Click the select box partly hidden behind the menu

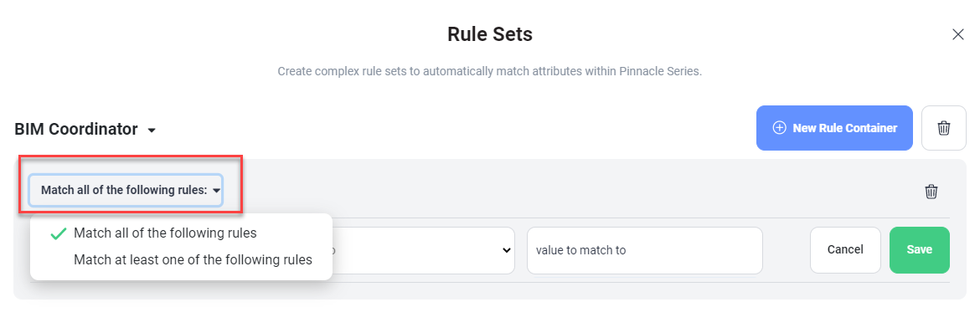[x=423, y=250]
